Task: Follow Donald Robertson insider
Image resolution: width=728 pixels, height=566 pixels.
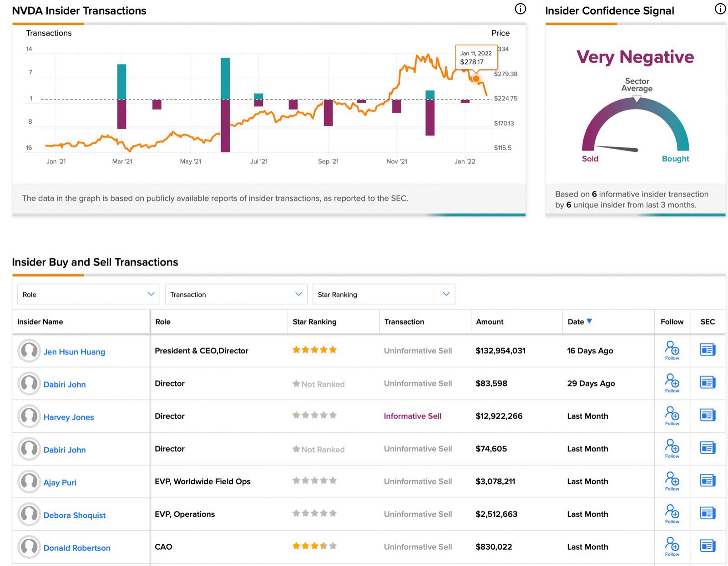Action: 672,547
